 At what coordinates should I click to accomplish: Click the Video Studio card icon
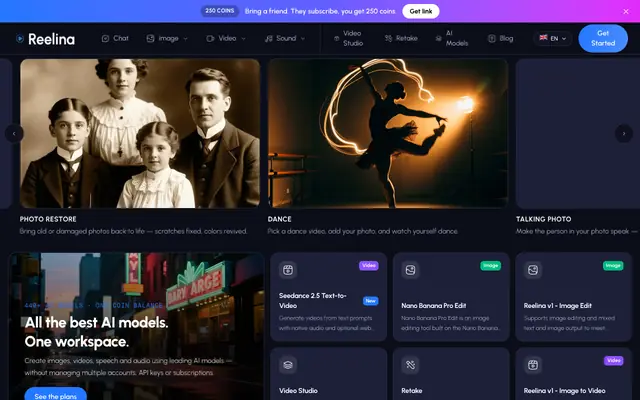tap(288, 365)
